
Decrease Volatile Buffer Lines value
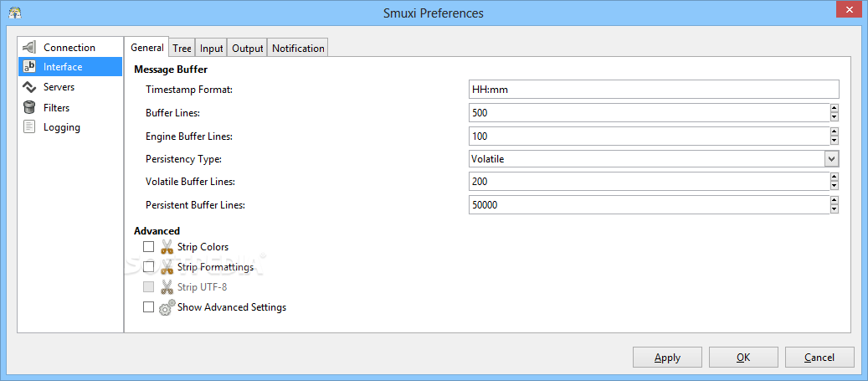(x=835, y=186)
